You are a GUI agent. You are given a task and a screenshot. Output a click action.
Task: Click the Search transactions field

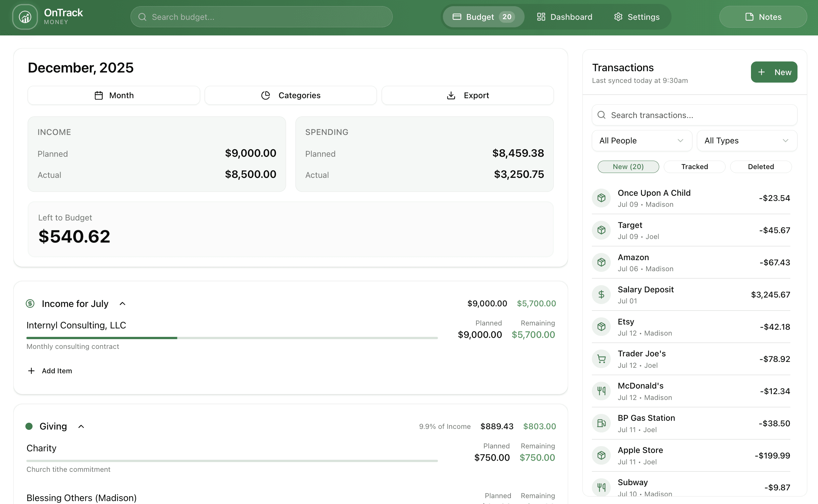coord(694,115)
